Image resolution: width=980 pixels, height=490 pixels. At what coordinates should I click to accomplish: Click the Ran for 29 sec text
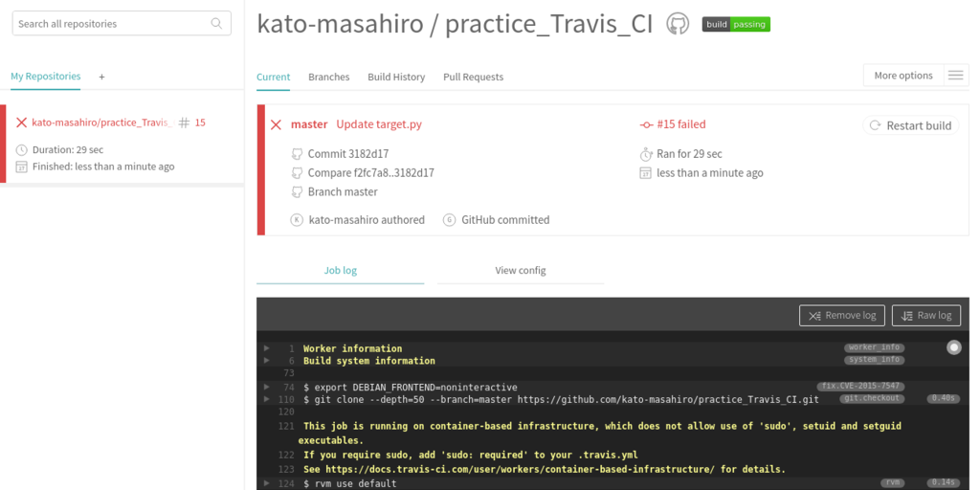click(x=689, y=154)
